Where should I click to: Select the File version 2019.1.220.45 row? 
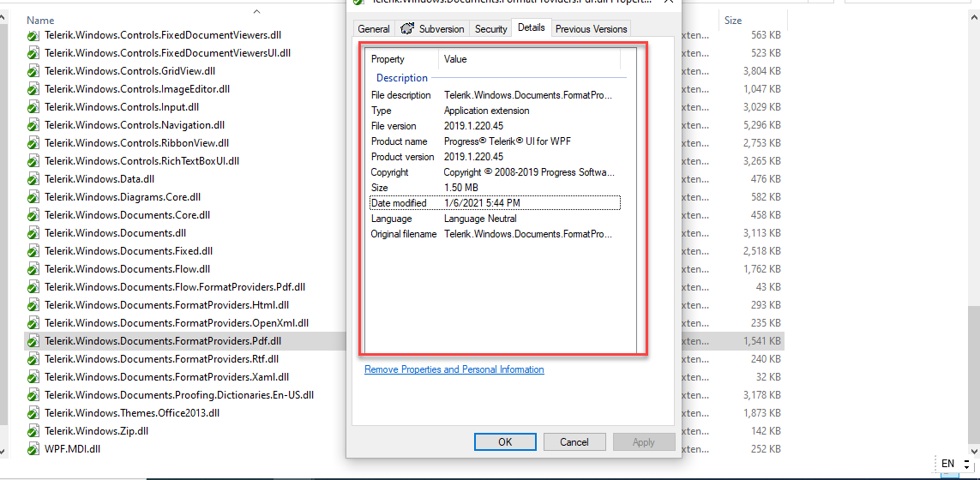(495, 126)
